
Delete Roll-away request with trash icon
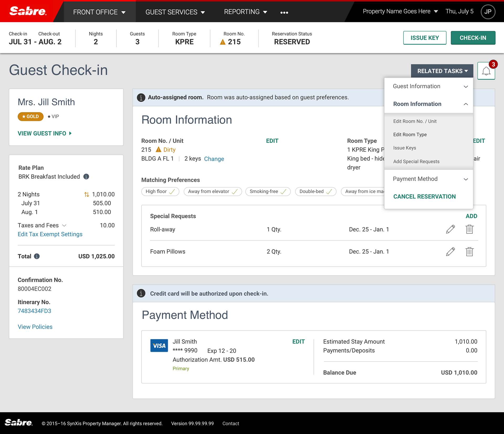[469, 229]
